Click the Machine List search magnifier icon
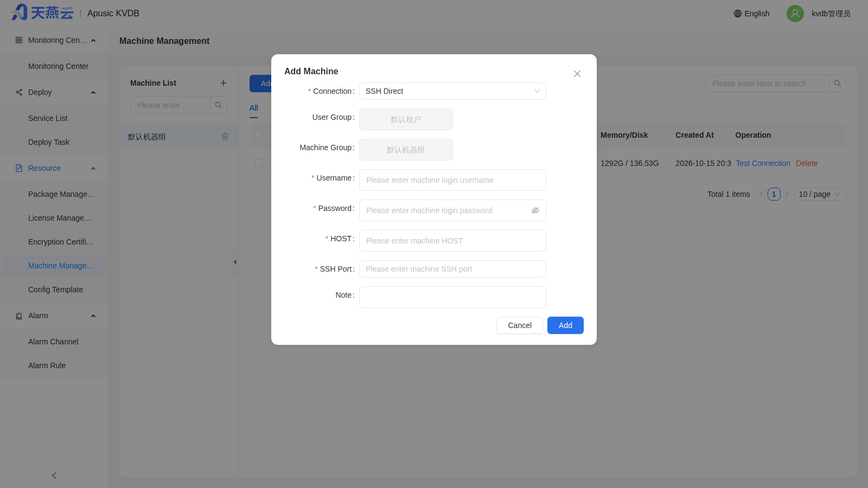This screenshot has height=488, width=868. tap(219, 105)
